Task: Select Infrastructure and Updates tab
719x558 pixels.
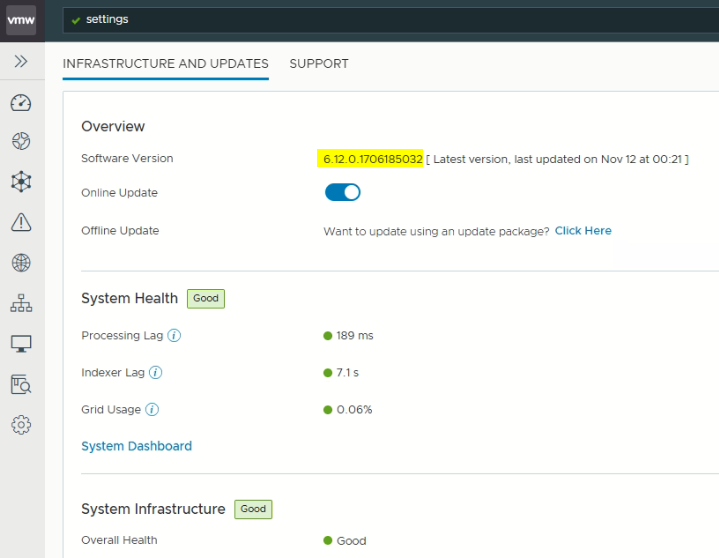Action: point(165,64)
